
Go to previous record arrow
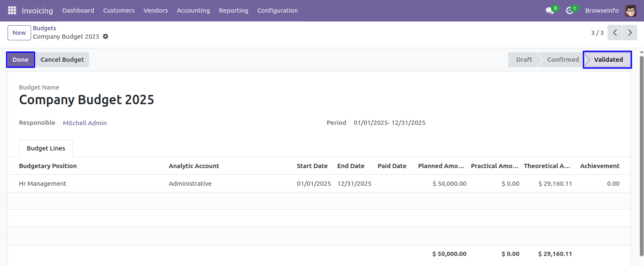(615, 33)
